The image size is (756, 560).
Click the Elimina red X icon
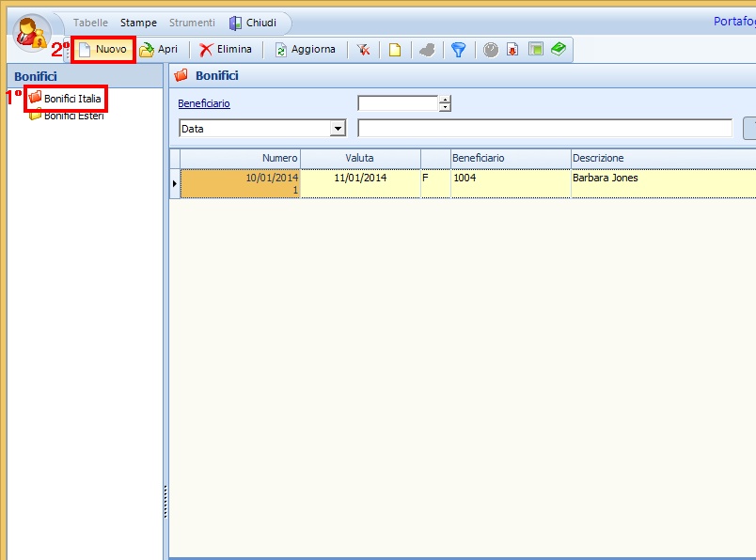pyautogui.click(x=206, y=50)
